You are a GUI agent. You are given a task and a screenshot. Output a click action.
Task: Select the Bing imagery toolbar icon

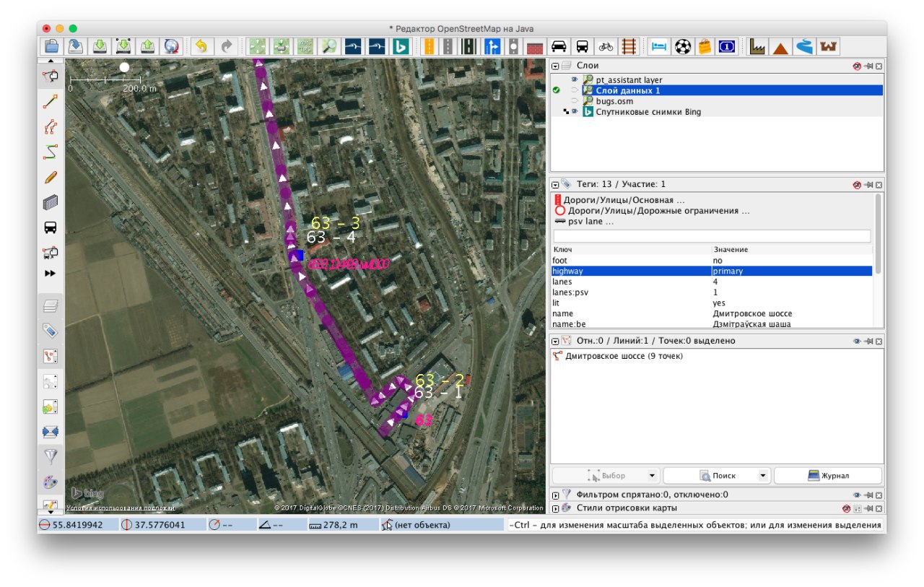pyautogui.click(x=401, y=47)
